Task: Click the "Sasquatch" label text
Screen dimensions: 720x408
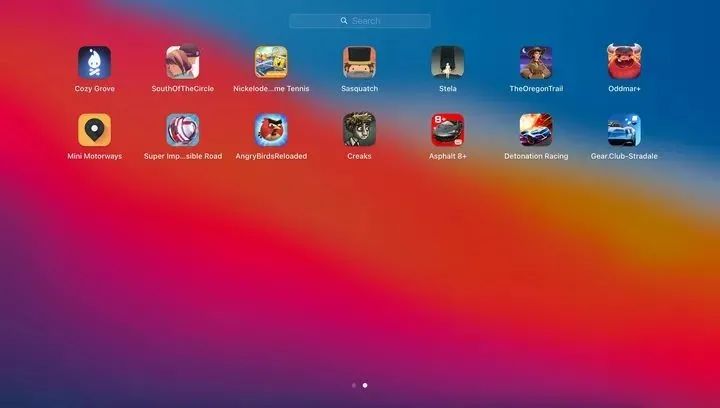Action: pos(360,89)
